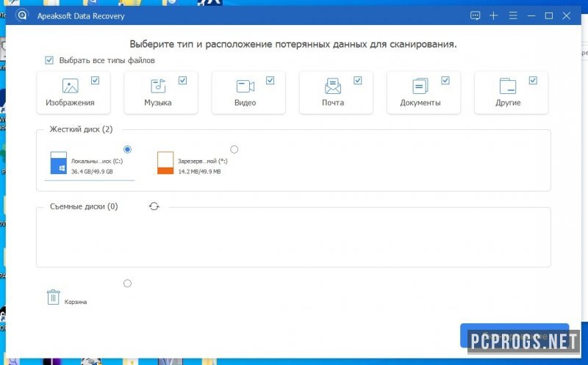Refresh the removable drives list
588x365 pixels.
[154, 206]
